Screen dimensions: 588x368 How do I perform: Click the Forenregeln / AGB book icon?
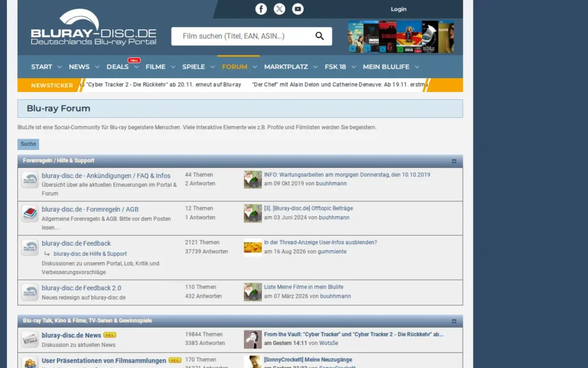tap(30, 213)
